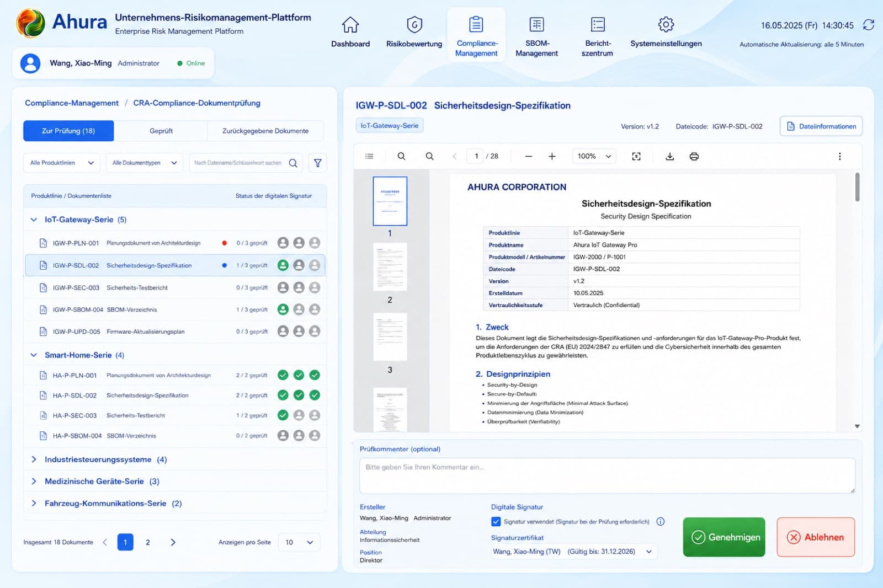
Task: Zoom in with the plus icon
Action: point(552,156)
